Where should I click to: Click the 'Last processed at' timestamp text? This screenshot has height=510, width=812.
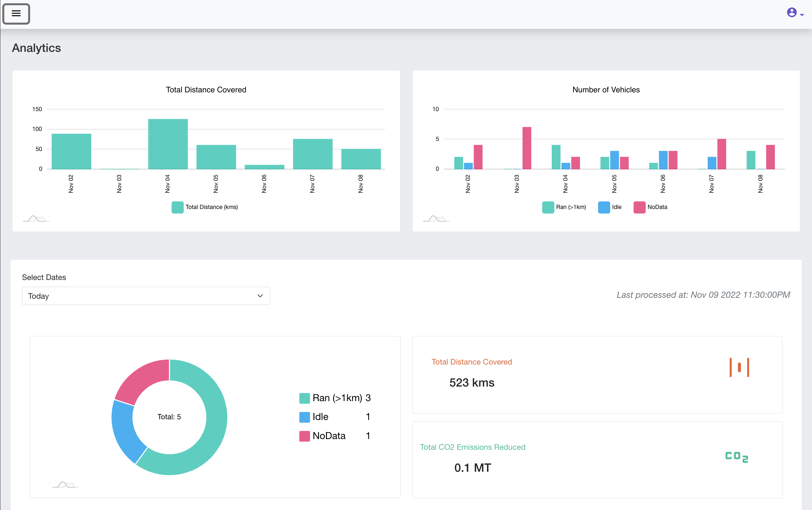tap(703, 295)
